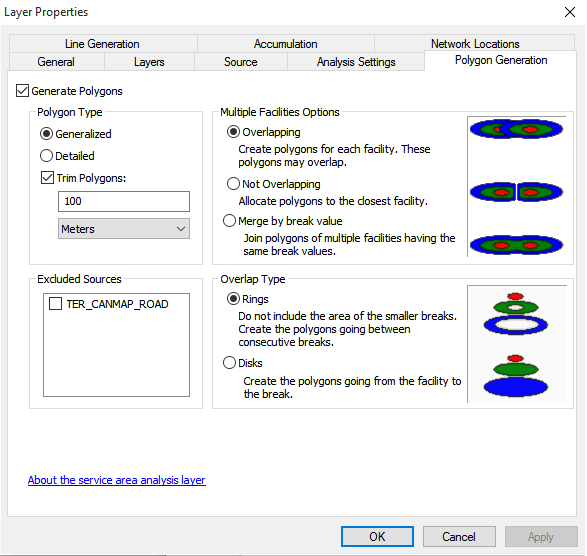Choose the Disks overlap type
This screenshot has width=587, height=556.
229,363
